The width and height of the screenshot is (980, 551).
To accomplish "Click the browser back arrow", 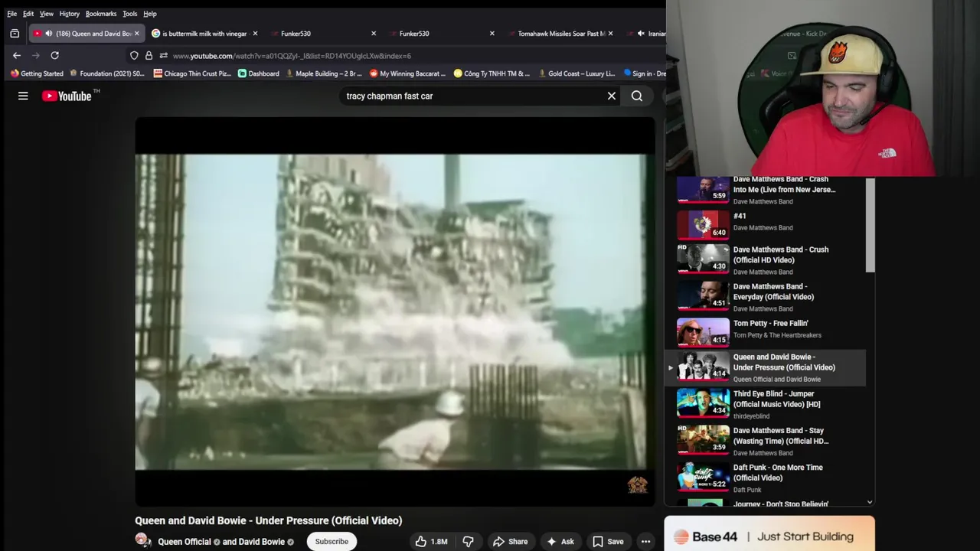I will 17,55.
